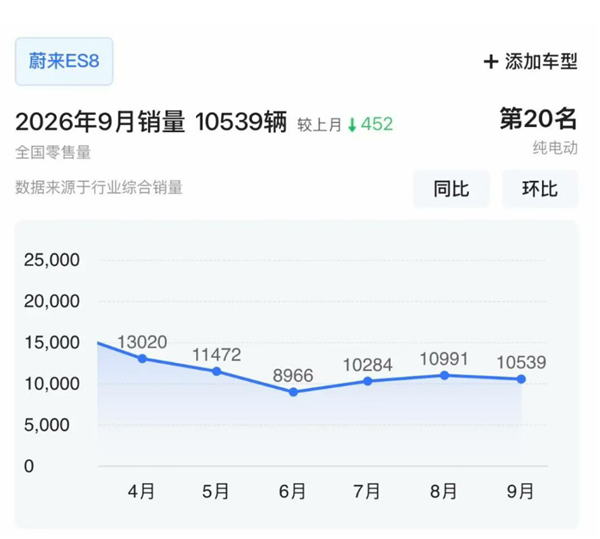This screenshot has width=600, height=539.
Task: Tap the 数据来源于行业综合销量 note
Action: (99, 188)
